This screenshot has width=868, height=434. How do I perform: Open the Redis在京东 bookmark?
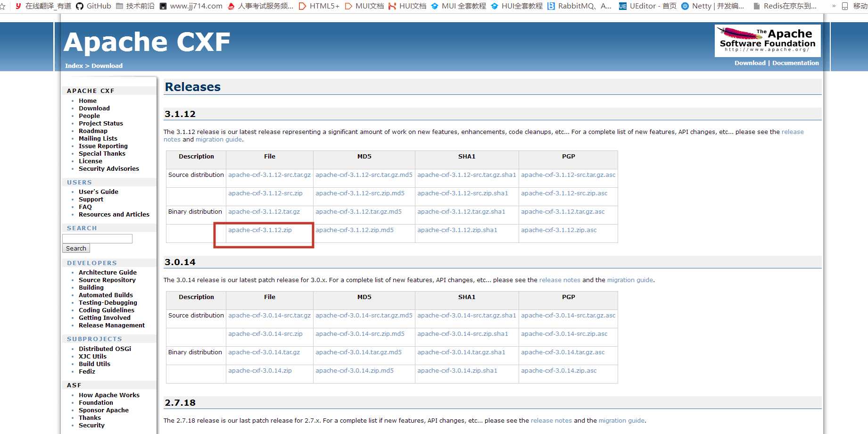pyautogui.click(x=785, y=6)
